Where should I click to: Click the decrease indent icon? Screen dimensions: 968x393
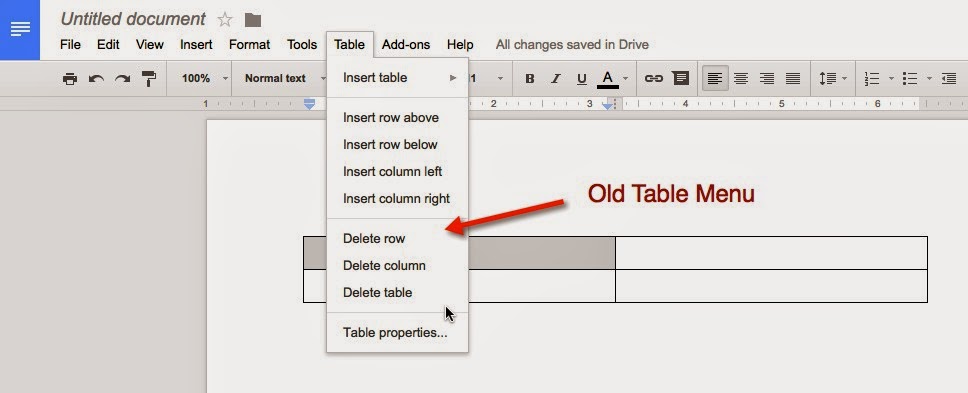click(949, 78)
